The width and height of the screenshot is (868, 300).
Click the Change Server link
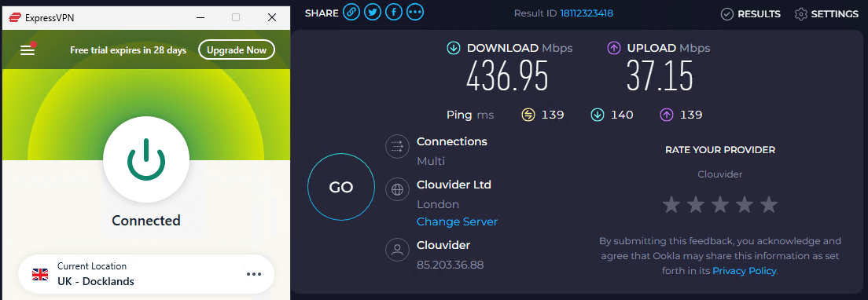coord(458,221)
